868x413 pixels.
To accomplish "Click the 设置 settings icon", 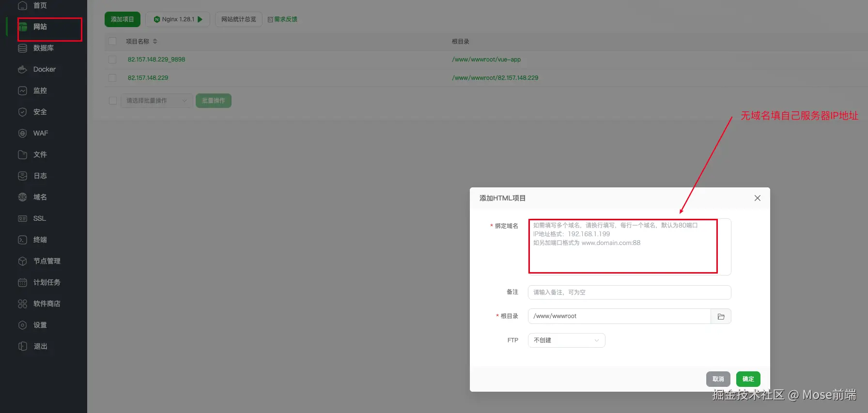I will pos(22,325).
